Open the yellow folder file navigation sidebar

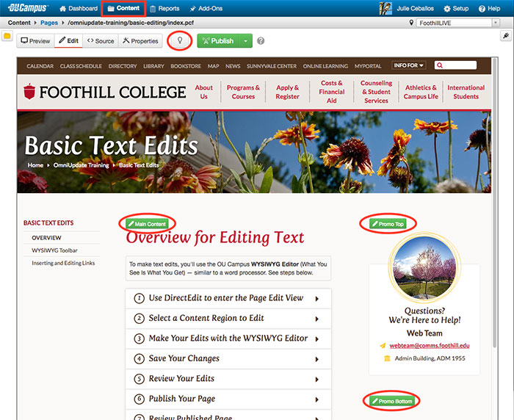click(x=7, y=36)
